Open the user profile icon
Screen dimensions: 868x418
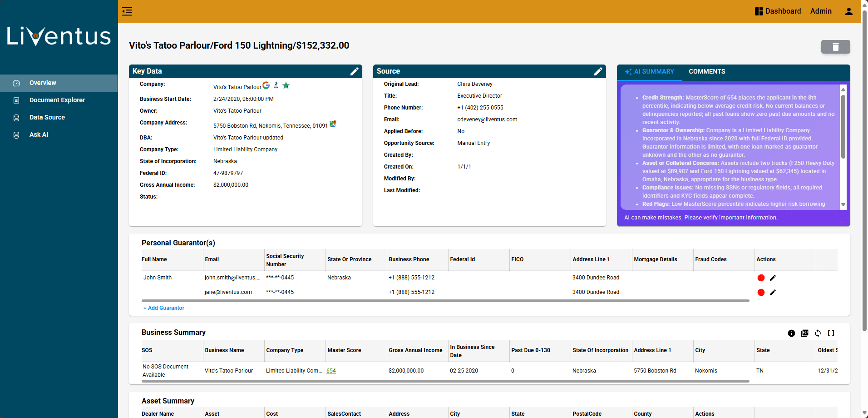pyautogui.click(x=848, y=11)
